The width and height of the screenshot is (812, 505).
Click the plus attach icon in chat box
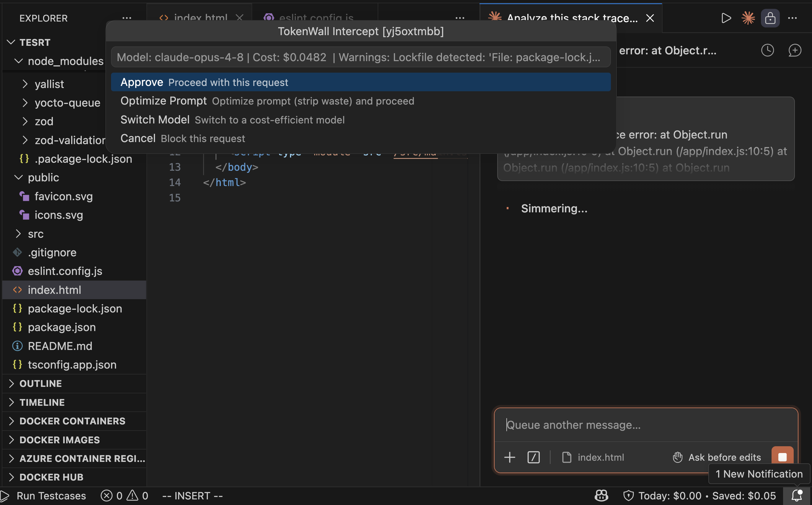pyautogui.click(x=510, y=457)
